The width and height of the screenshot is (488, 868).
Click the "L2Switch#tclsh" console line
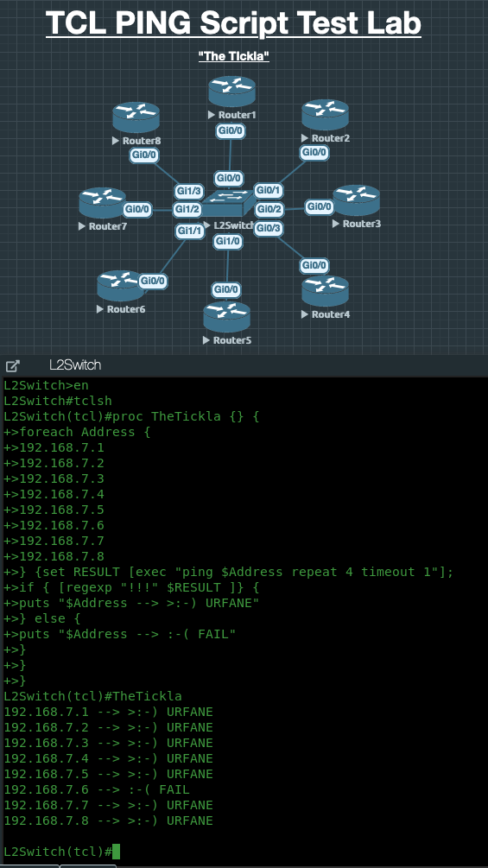58,401
